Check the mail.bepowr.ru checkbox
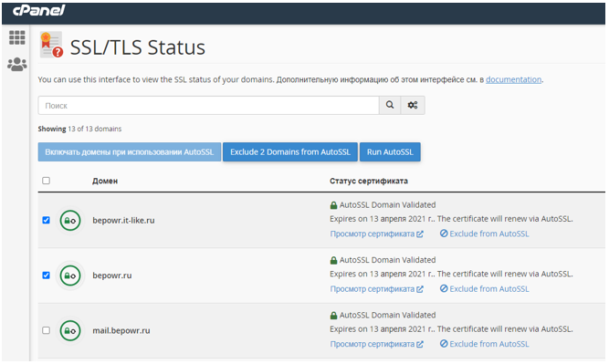The image size is (609, 364). click(x=47, y=330)
